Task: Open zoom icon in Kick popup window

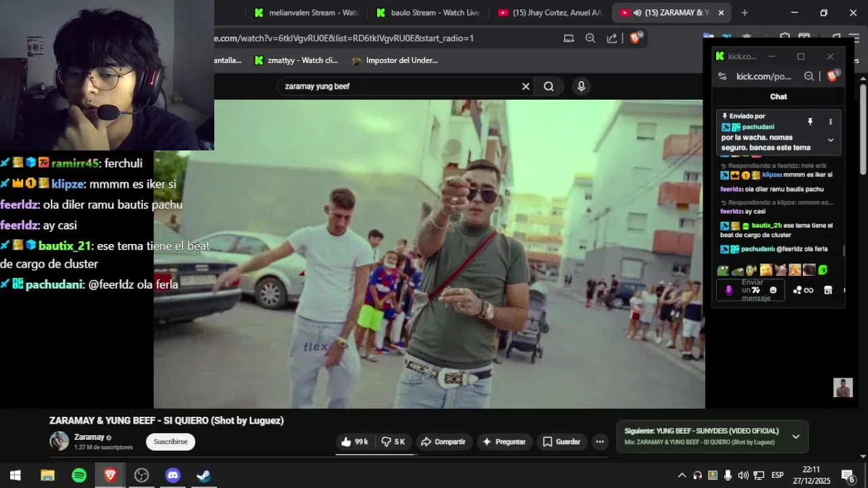Action: 809,77
